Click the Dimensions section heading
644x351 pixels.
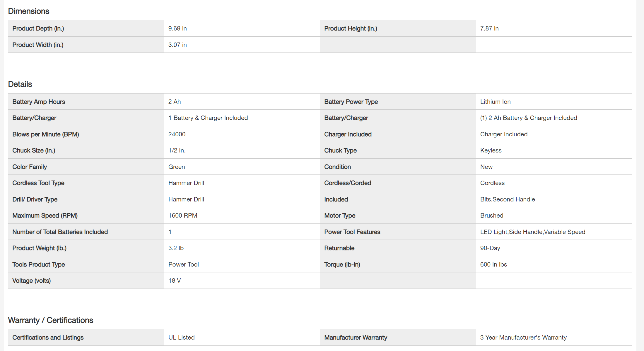pos(29,11)
